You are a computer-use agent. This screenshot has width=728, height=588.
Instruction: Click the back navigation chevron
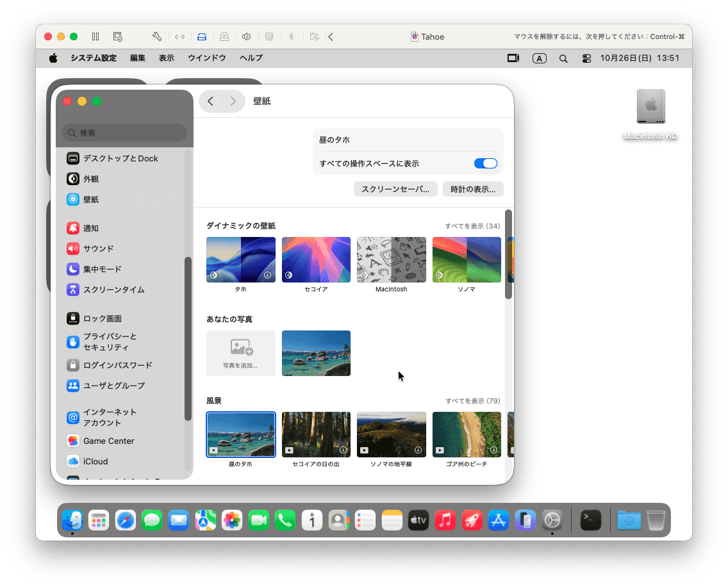211,101
